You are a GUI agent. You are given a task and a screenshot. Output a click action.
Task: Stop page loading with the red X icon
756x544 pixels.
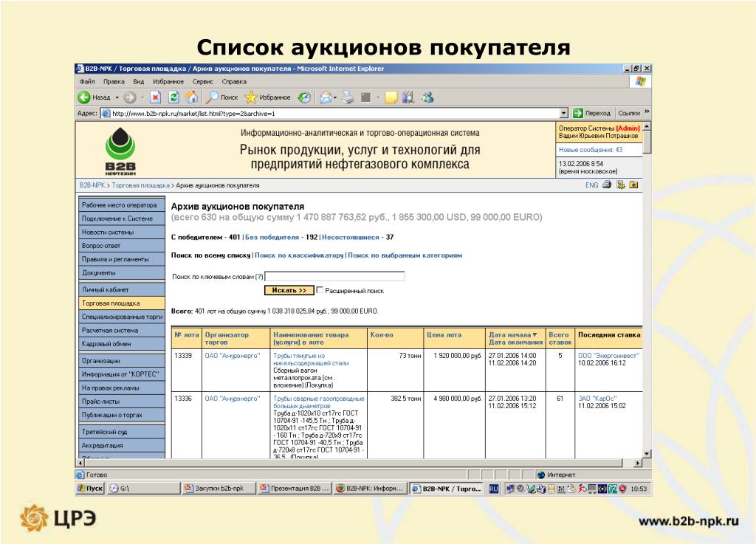(155, 97)
